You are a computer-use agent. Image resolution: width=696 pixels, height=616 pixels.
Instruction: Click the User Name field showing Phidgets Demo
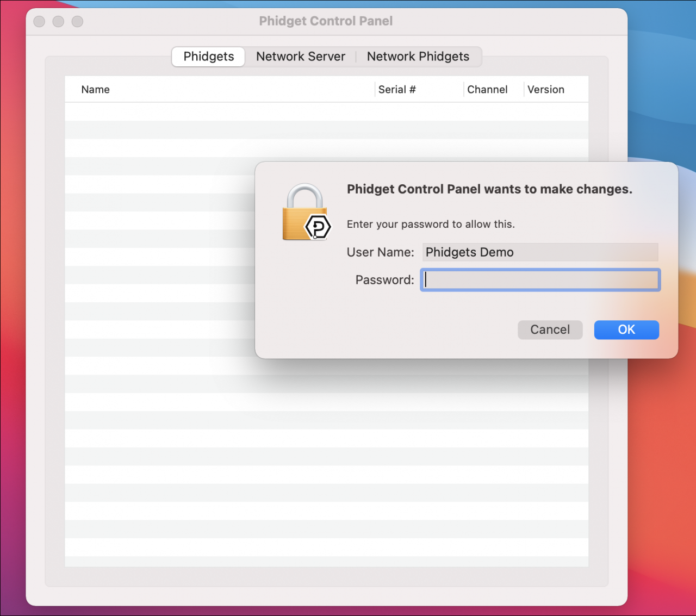click(540, 252)
